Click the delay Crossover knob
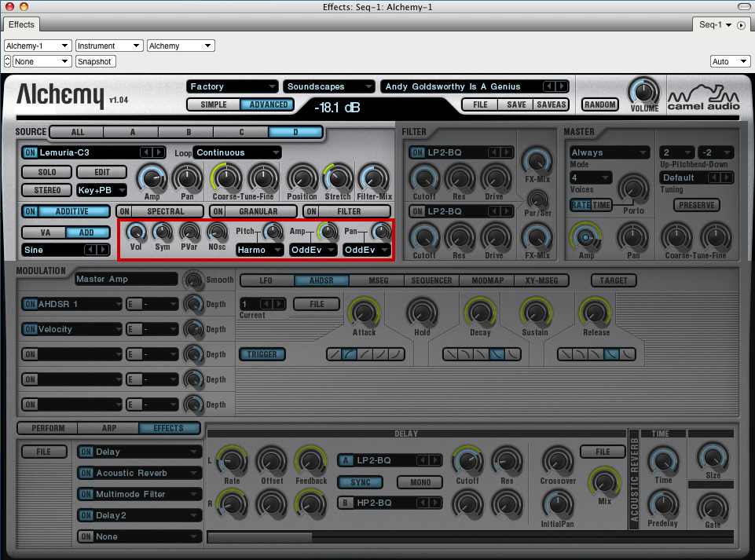The height and width of the screenshot is (560, 755). (x=558, y=461)
